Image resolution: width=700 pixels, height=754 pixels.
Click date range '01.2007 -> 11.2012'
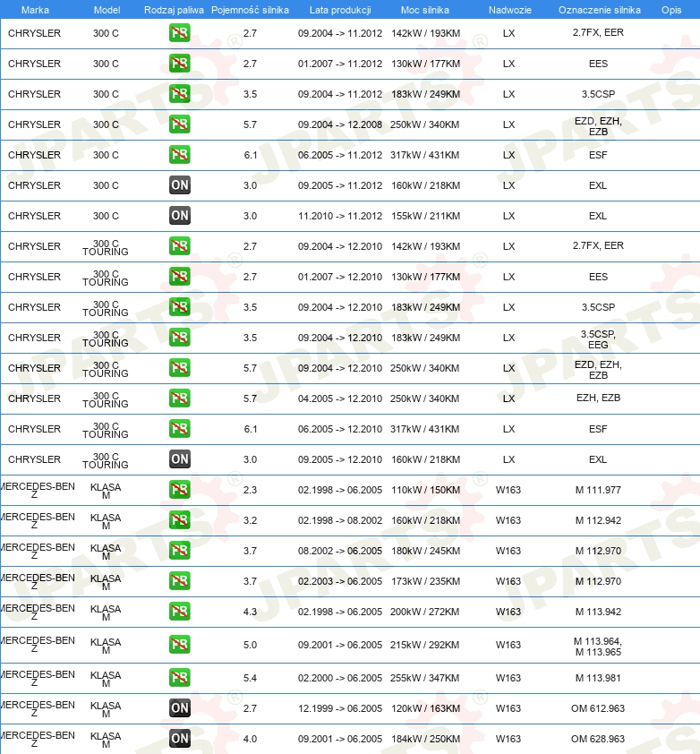click(340, 64)
